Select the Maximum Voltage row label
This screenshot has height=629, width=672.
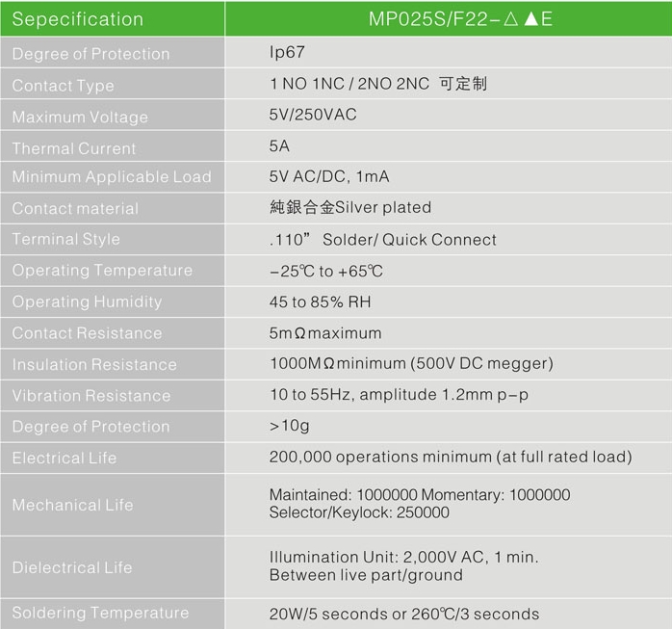point(80,118)
